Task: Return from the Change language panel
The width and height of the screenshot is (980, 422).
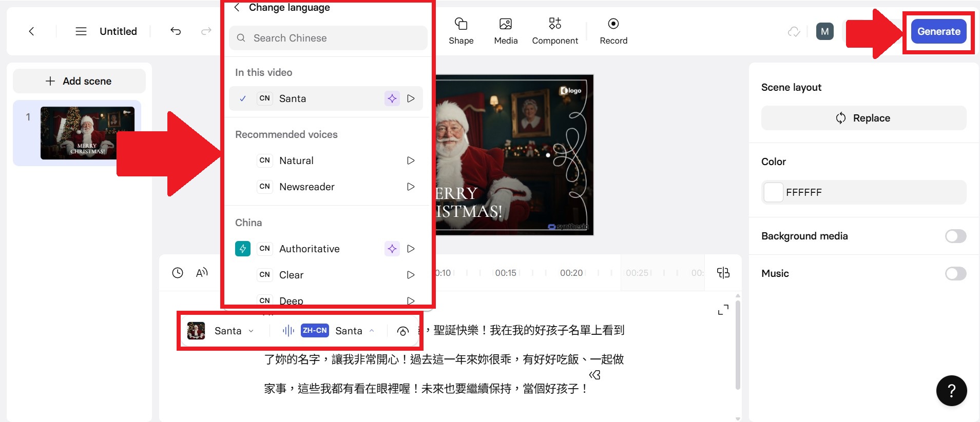Action: (x=237, y=7)
